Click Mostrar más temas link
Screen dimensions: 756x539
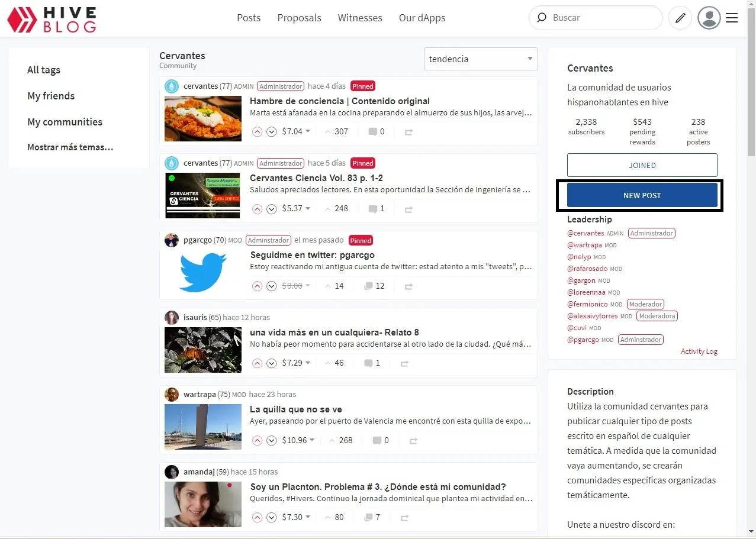coord(70,147)
